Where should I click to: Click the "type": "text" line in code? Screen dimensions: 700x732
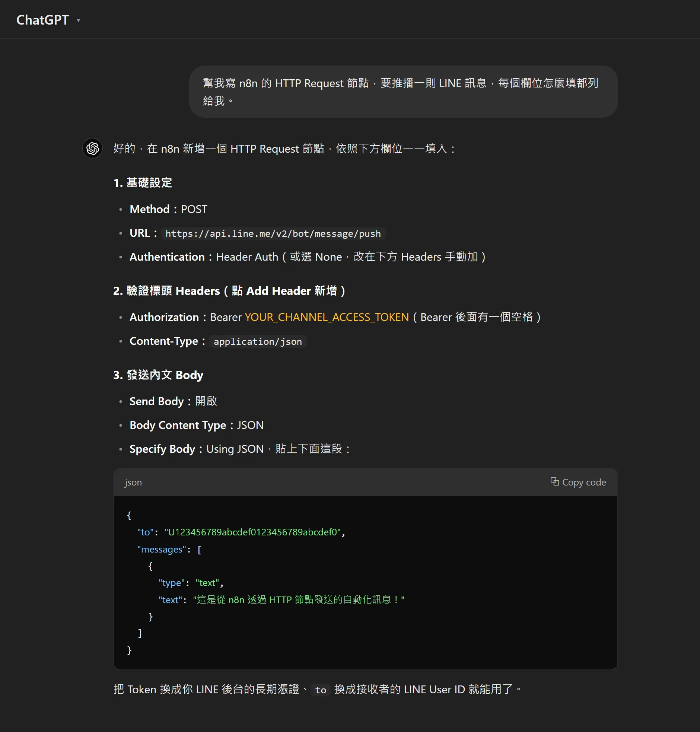(191, 583)
